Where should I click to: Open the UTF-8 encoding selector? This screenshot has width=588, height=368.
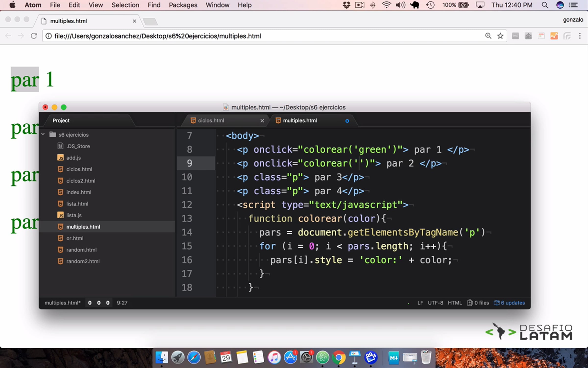pos(435,303)
